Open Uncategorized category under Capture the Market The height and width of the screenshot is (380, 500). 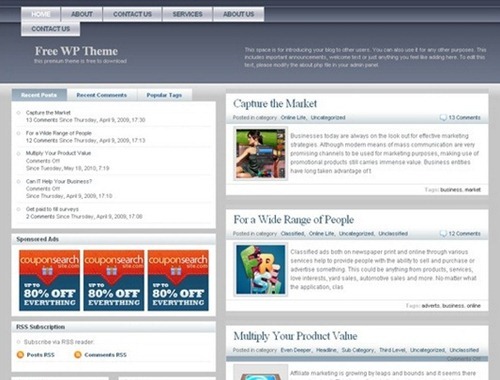pyautogui.click(x=328, y=117)
